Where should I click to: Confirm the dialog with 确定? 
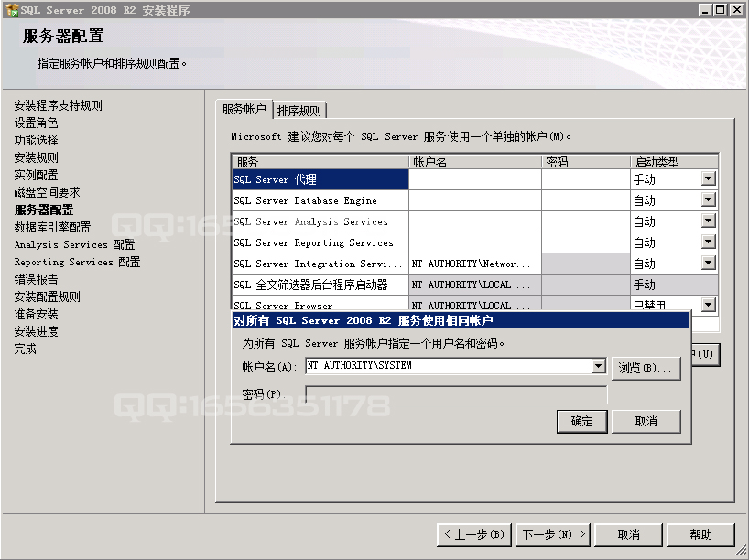click(581, 421)
